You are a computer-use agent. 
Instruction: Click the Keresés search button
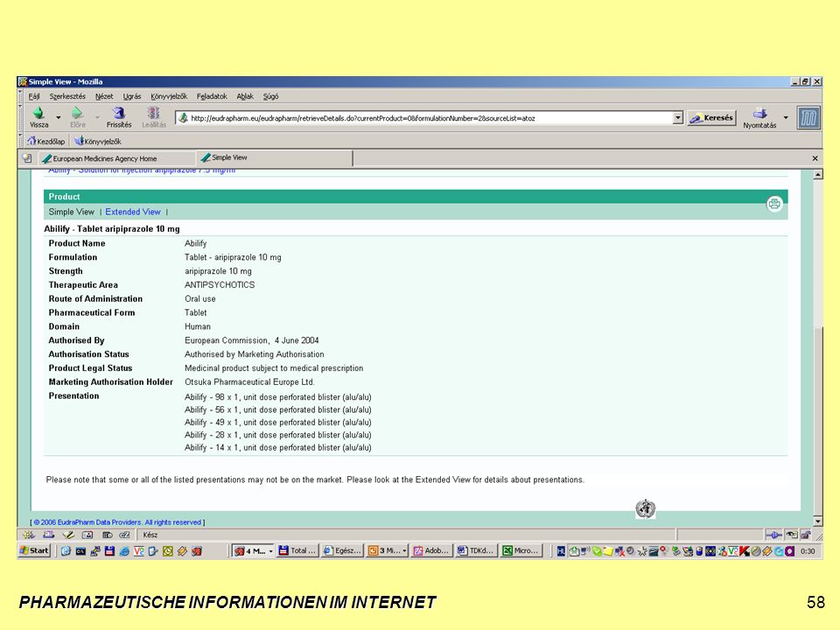point(712,118)
